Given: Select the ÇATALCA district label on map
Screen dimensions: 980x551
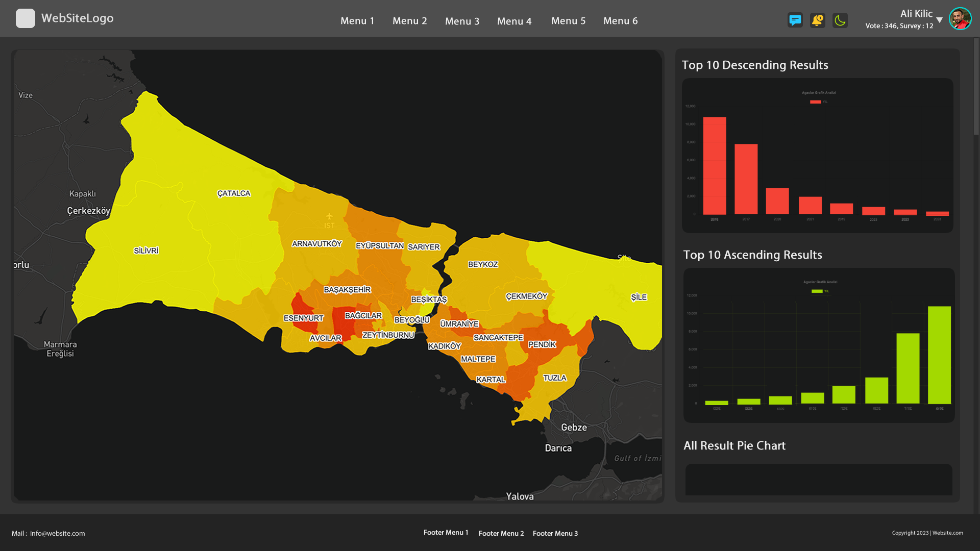Looking at the screenshot, I should point(234,193).
